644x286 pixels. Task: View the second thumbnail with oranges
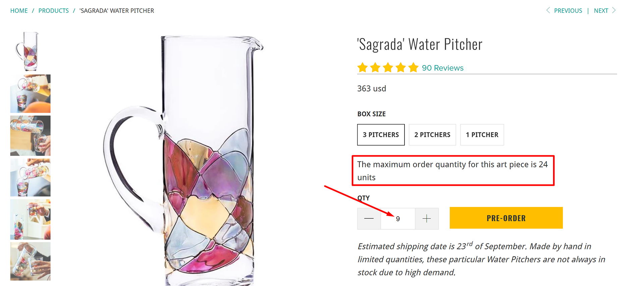point(30,94)
